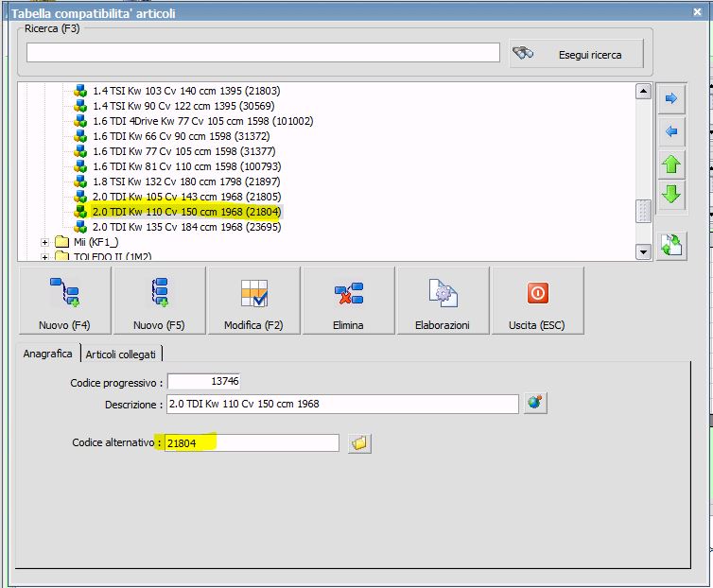Viewport: 713px width, 588px height.
Task: Select 1.6 TDI Kw 66 Cv 90 (31372)
Action: 182,136
